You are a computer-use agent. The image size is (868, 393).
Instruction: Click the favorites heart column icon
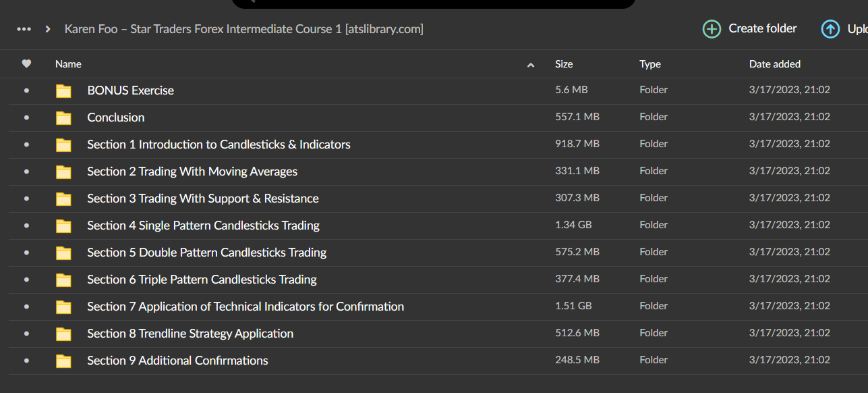click(26, 63)
